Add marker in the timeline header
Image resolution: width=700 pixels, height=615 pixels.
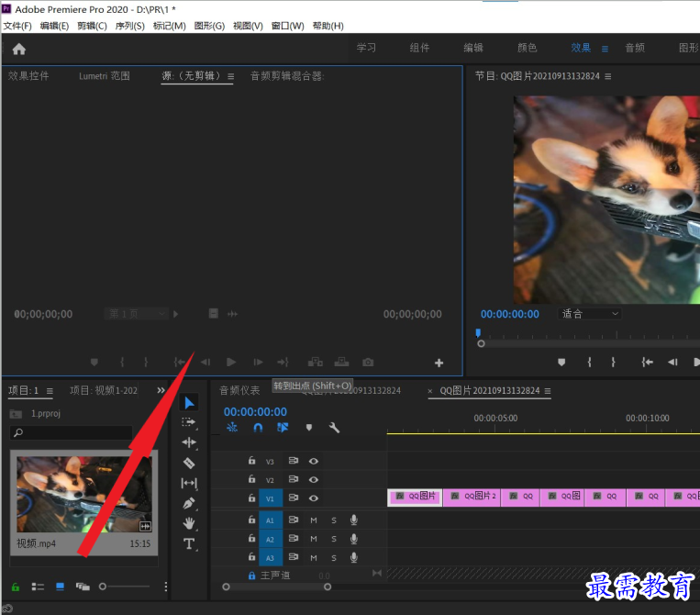pos(309,428)
